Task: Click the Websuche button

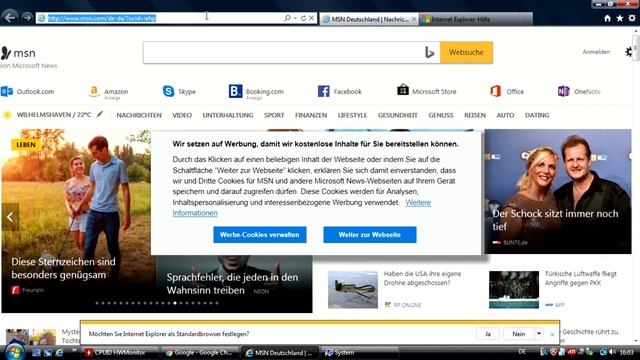Action: [466, 52]
